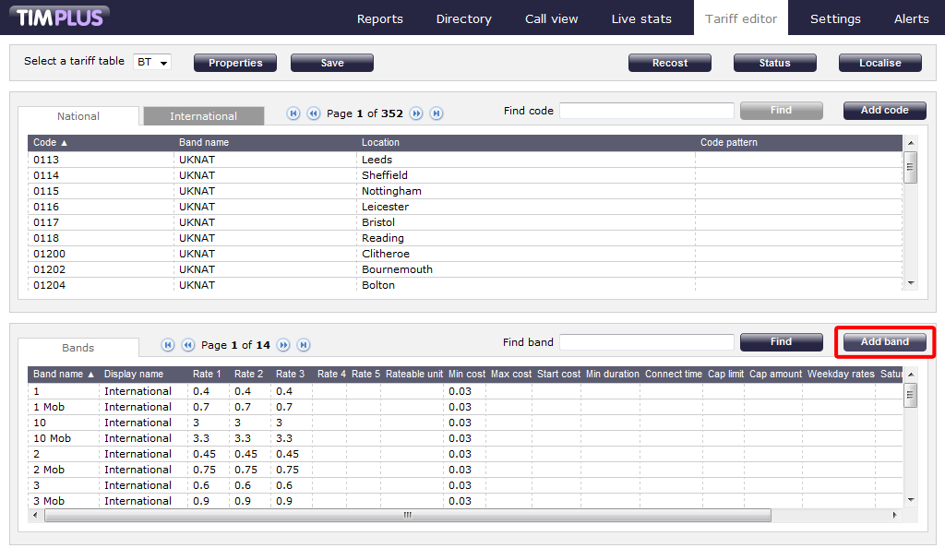Go to previous page of codes list
Viewport: 945px width, 560px height.
313,113
